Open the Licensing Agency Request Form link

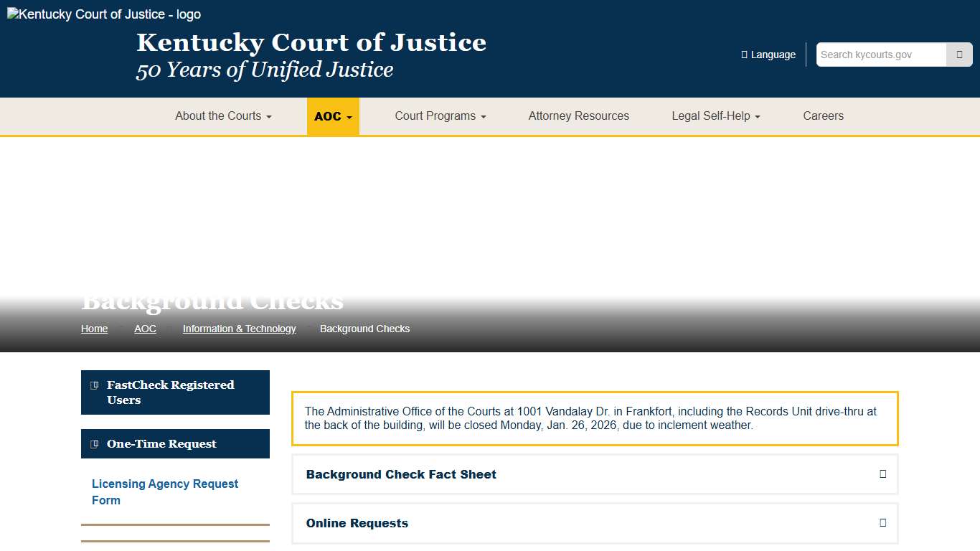[165, 491]
